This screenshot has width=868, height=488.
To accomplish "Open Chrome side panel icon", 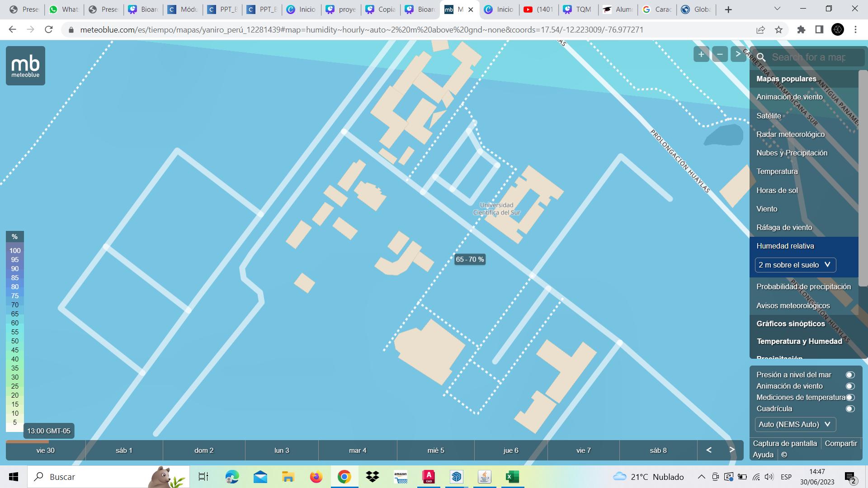I will tap(819, 30).
